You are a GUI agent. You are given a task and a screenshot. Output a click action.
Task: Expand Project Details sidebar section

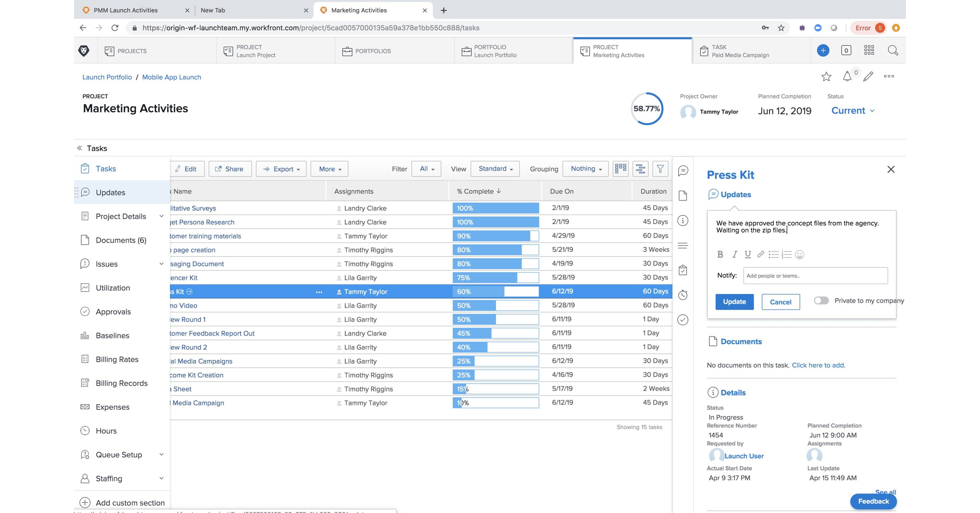click(161, 216)
